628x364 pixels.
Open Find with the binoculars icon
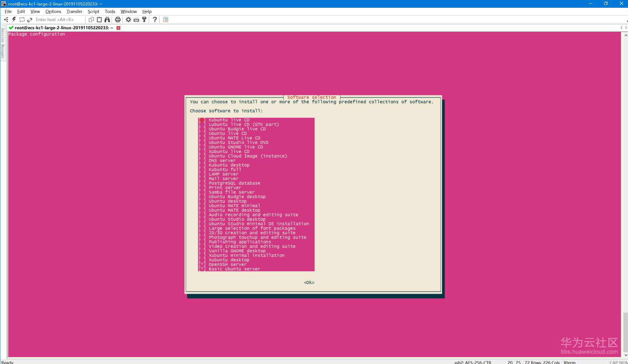pyautogui.click(x=107, y=20)
